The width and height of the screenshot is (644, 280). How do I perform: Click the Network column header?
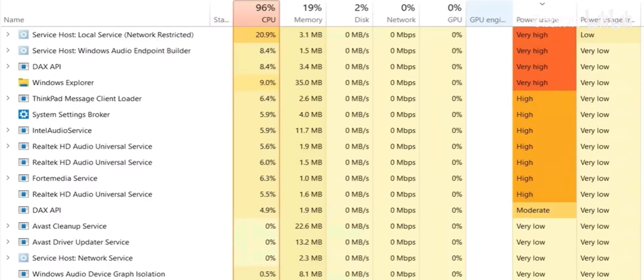pyautogui.click(x=396, y=13)
